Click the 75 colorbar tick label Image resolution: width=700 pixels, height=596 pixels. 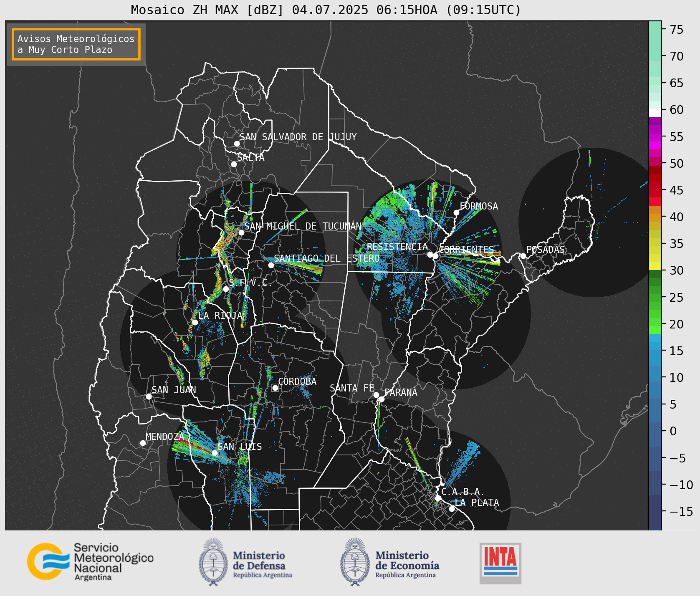point(677,30)
